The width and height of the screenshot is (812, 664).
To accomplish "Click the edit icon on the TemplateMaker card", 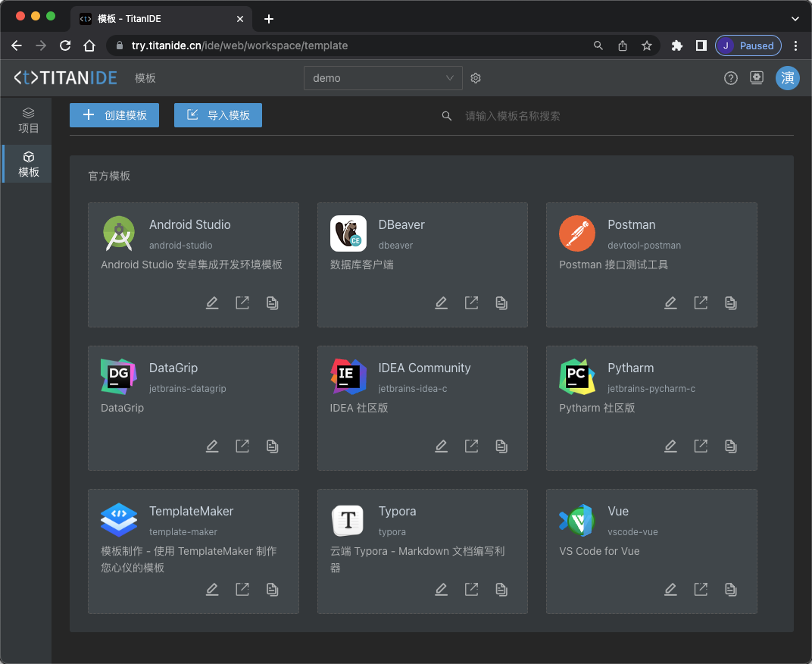I will pyautogui.click(x=212, y=590).
